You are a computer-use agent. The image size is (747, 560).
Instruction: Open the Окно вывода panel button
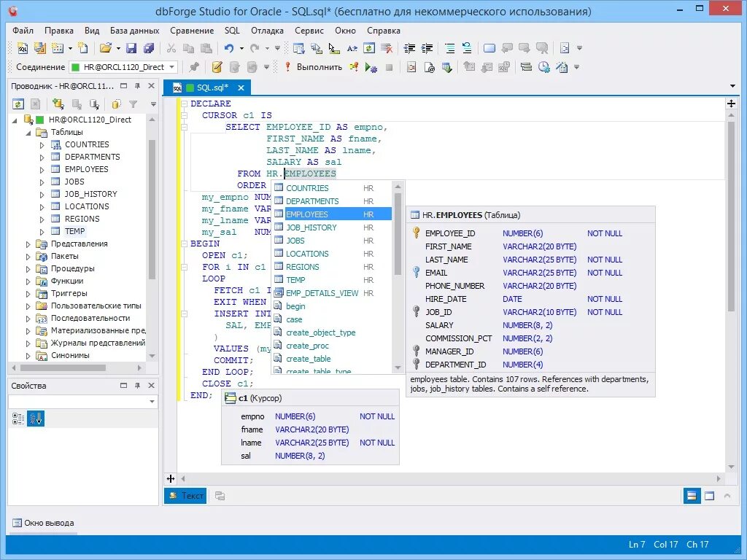[42, 523]
